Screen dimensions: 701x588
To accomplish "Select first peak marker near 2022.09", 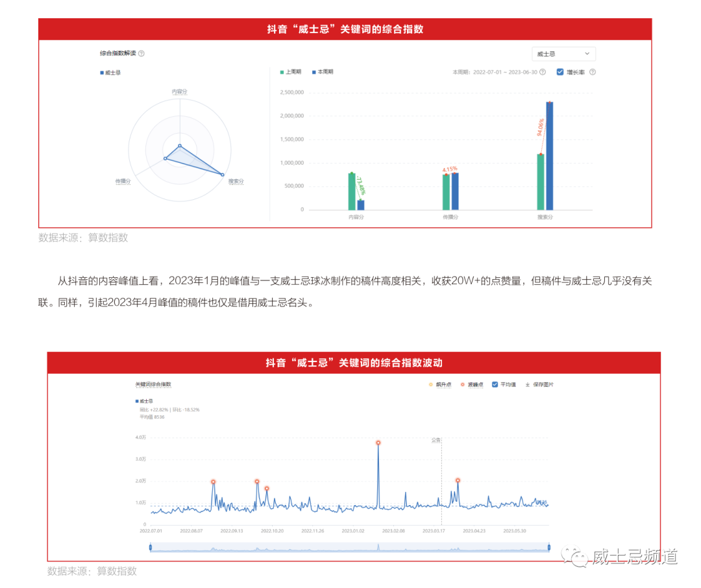I will [214, 482].
